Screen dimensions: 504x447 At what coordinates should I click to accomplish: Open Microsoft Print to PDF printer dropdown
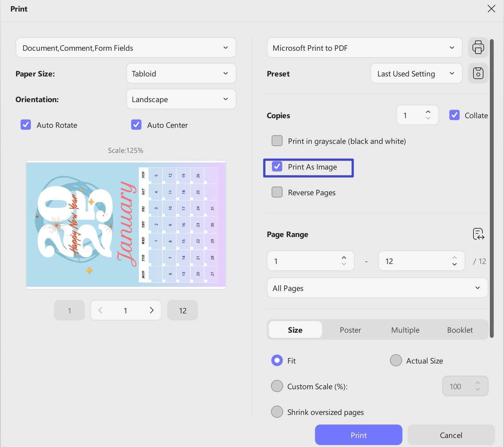364,48
